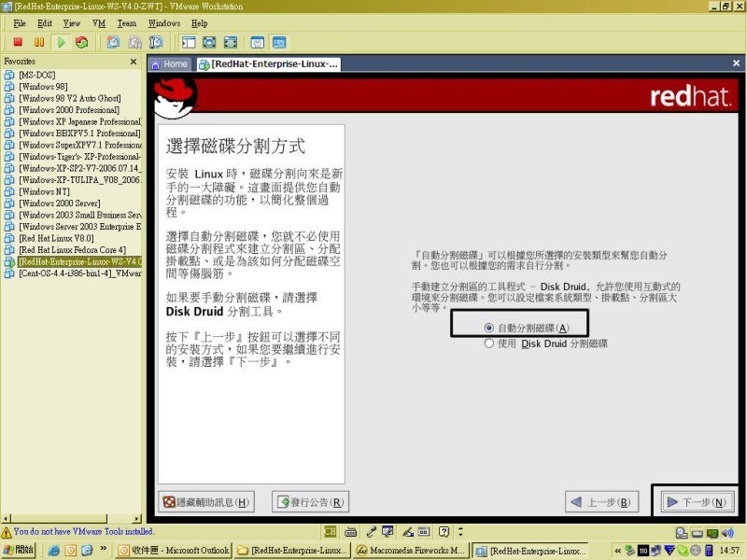
Task: Click the microphone icon on the language bar
Action: [371, 531]
